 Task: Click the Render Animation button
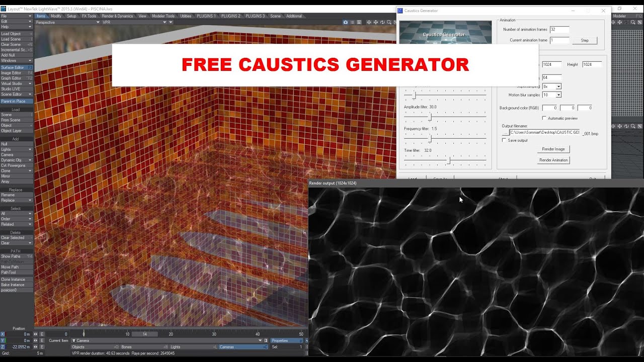pyautogui.click(x=553, y=160)
